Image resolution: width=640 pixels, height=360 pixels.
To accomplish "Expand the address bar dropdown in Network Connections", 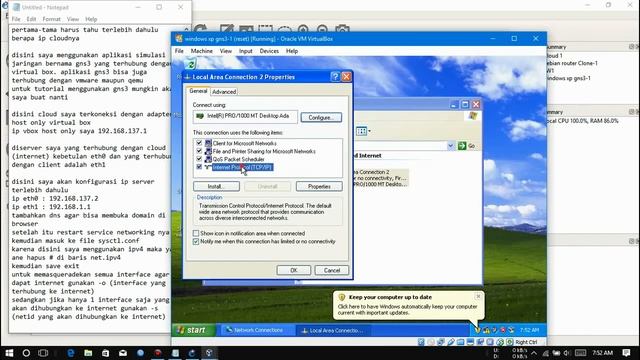I will coord(450,146).
